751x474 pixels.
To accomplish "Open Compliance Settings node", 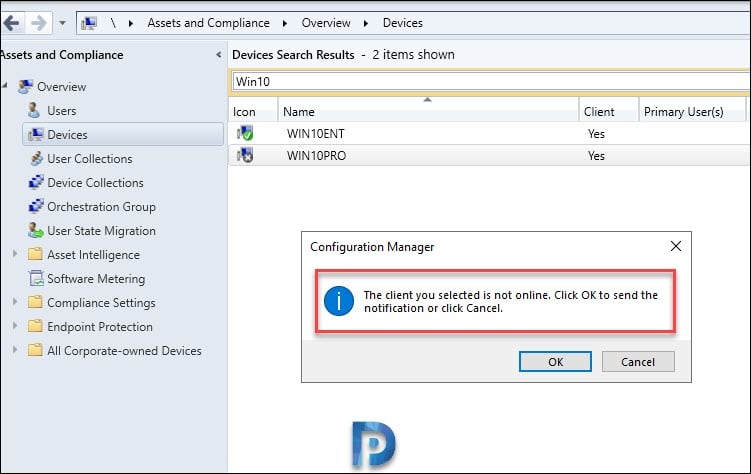I will (101, 303).
